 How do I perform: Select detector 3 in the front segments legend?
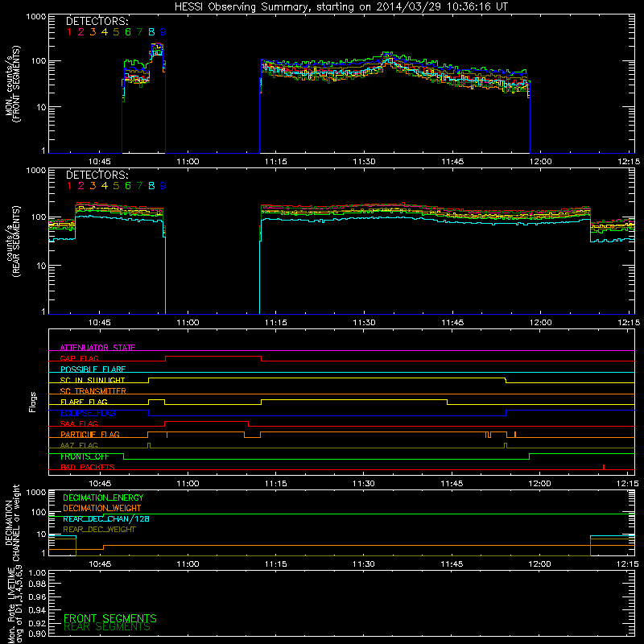pyautogui.click(x=93, y=32)
